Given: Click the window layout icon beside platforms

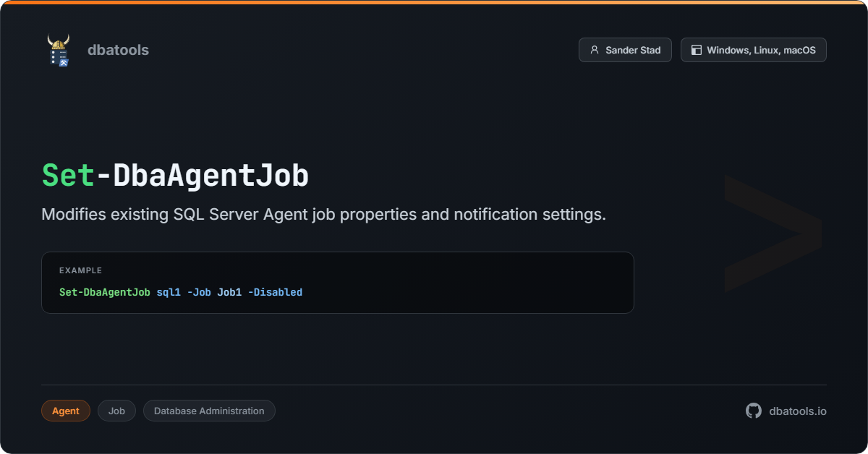Looking at the screenshot, I should (697, 50).
